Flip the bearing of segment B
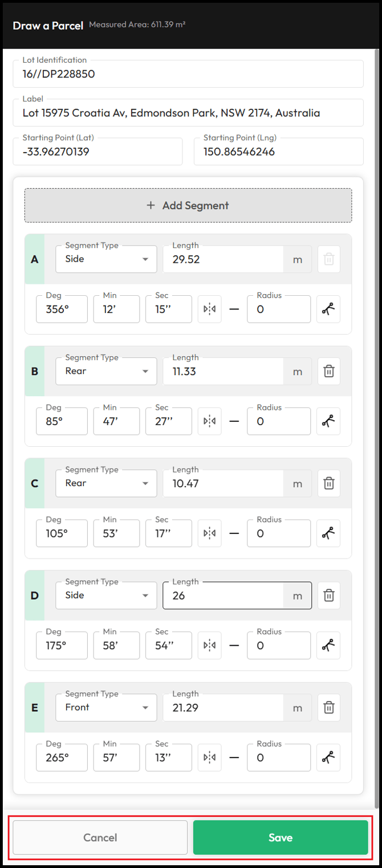 click(x=210, y=422)
